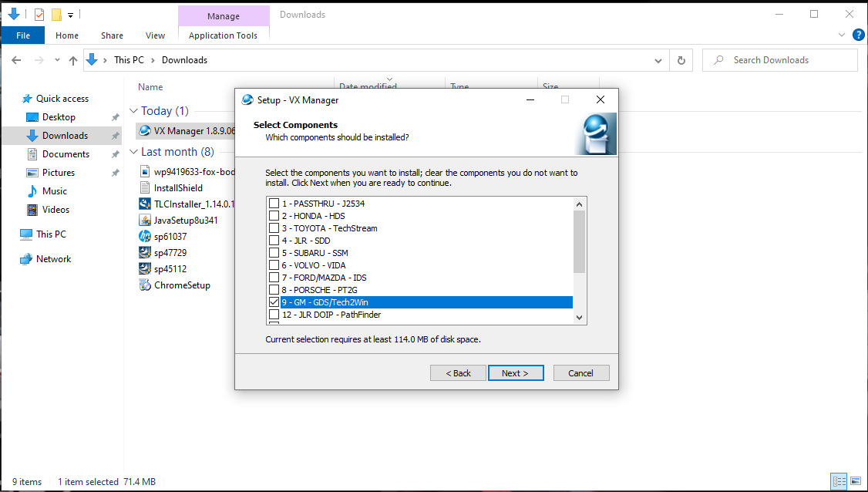Check the VOLVO - VIDA checkbox
868x492 pixels.
pos(274,265)
